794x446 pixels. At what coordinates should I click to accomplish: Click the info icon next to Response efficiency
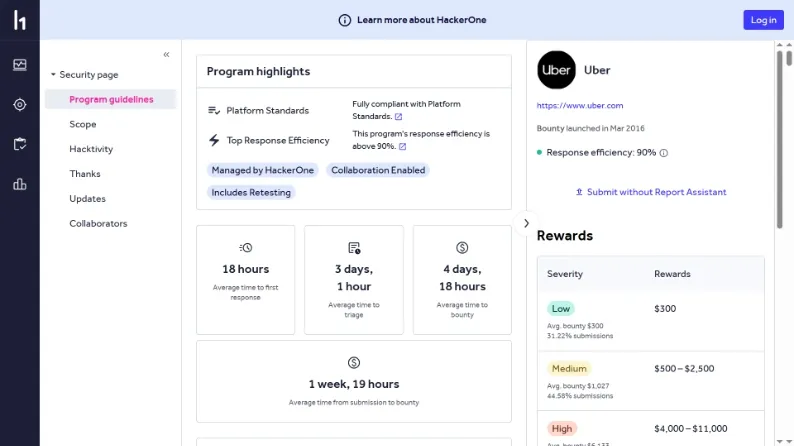click(663, 153)
